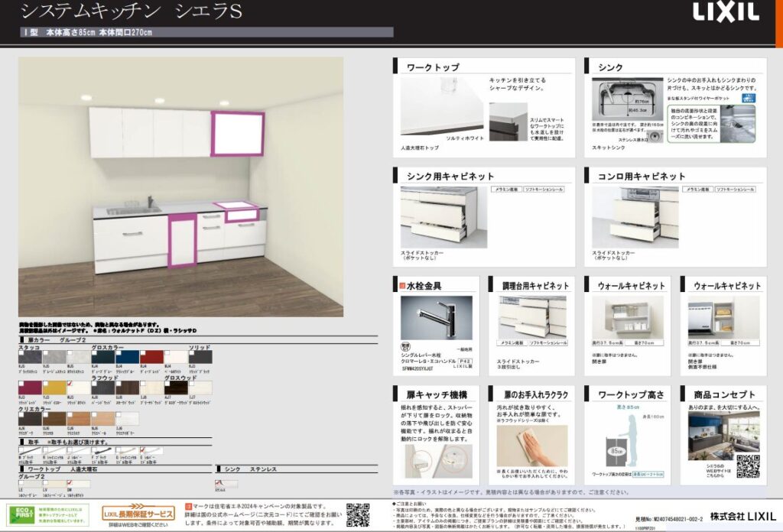The image size is (783, 532).
Task: Click the QR code in the 商品コンセプト panel
Action: point(748,466)
